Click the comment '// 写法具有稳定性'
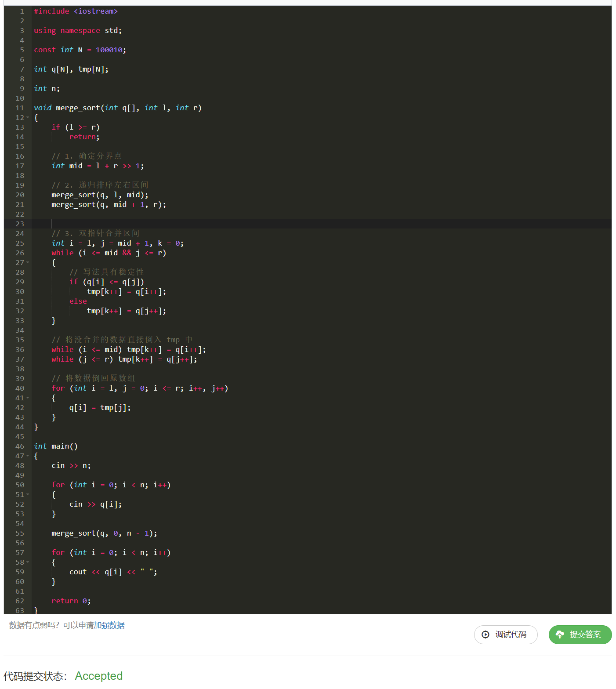The height and width of the screenshot is (689, 616). click(x=107, y=272)
